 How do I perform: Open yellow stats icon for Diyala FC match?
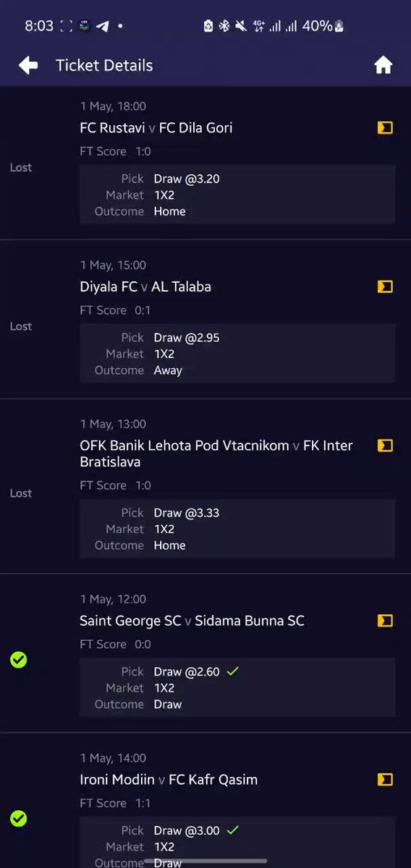pyautogui.click(x=385, y=287)
